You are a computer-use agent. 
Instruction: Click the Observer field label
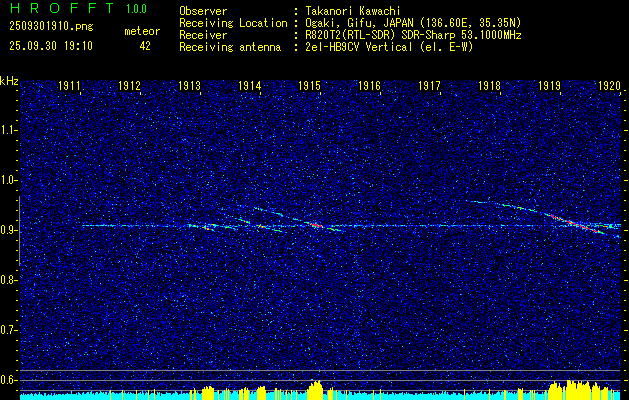pyautogui.click(x=203, y=11)
